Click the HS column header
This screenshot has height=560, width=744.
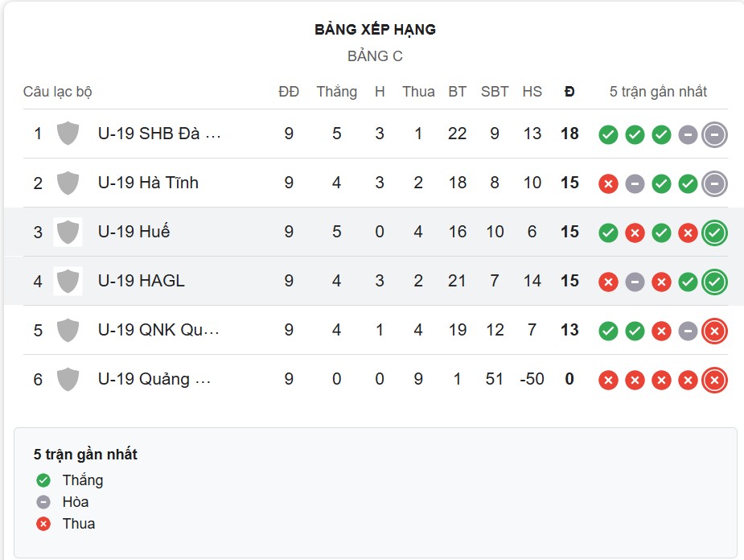(x=532, y=92)
